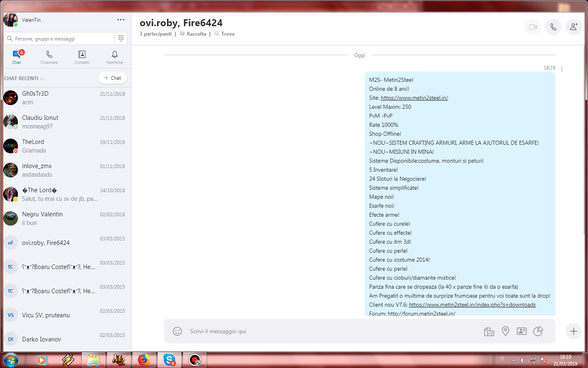Create a poll using the pie chart icon
Screen dimensions: 588x368
pos(538,331)
